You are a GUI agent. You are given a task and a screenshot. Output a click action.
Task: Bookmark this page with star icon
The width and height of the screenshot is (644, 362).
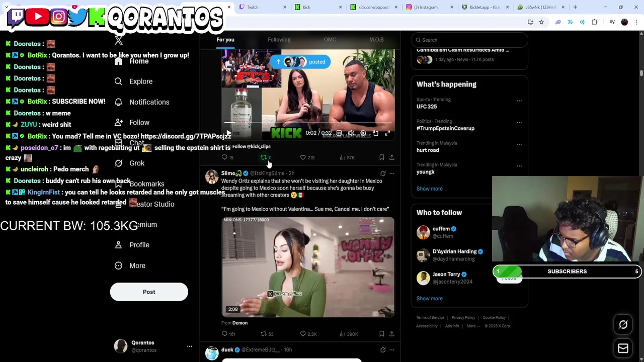click(541, 22)
